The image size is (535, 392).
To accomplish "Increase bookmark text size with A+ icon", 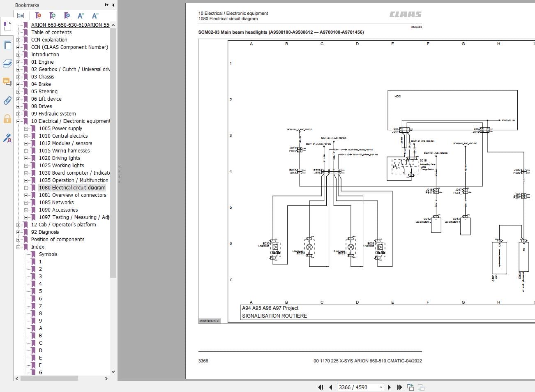I will 81,16.
